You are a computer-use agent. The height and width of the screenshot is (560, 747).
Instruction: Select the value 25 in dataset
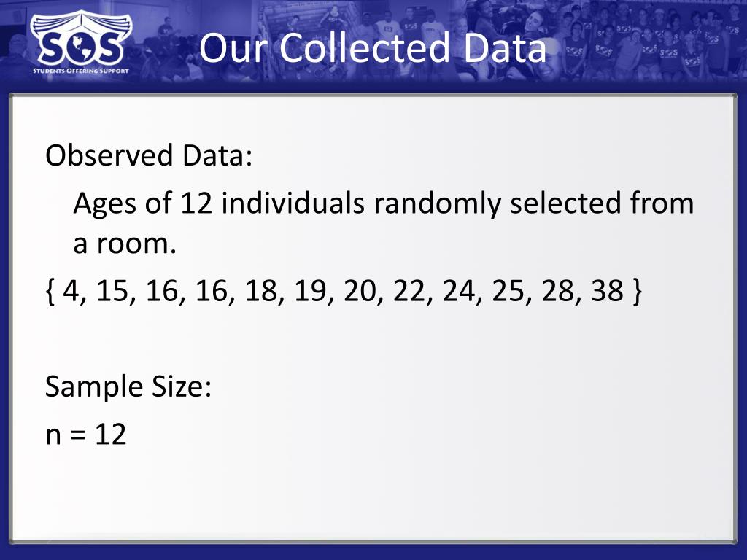pyautogui.click(x=508, y=290)
